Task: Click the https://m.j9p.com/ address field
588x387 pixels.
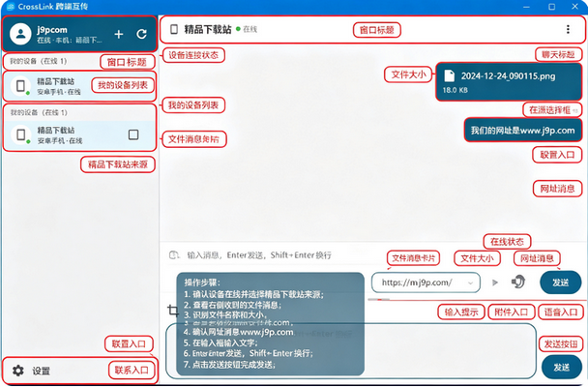Action: [x=426, y=283]
